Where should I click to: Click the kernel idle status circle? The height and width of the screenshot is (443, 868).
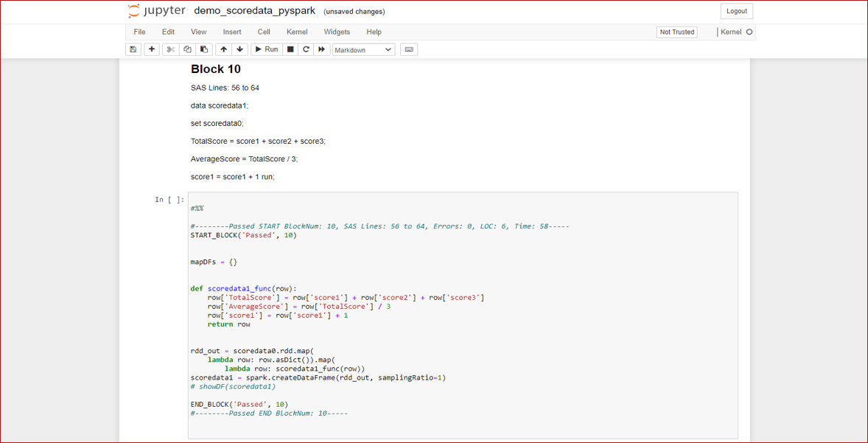tap(749, 32)
